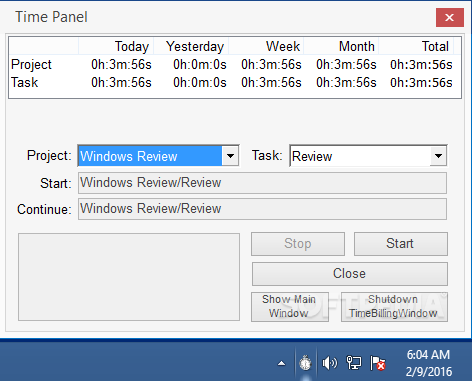Click Show Main Window button

pos(290,307)
